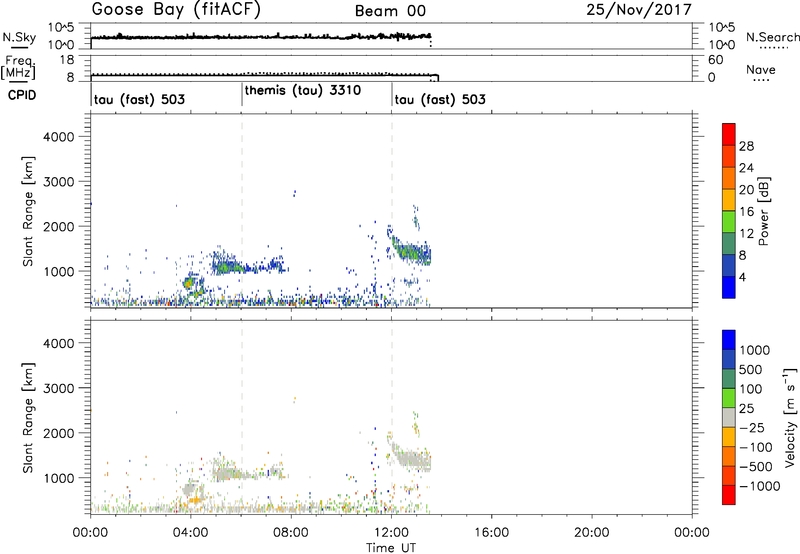Click the "18" tick on frequency axis

(66, 60)
